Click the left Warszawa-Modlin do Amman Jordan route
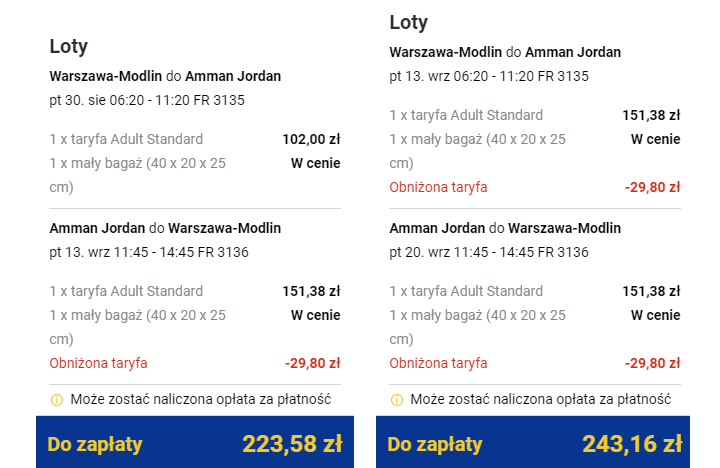Viewport: 720px width, 468px height. [165, 76]
